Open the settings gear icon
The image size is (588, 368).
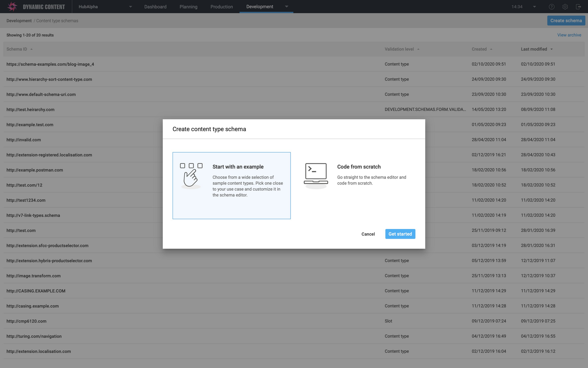[565, 7]
